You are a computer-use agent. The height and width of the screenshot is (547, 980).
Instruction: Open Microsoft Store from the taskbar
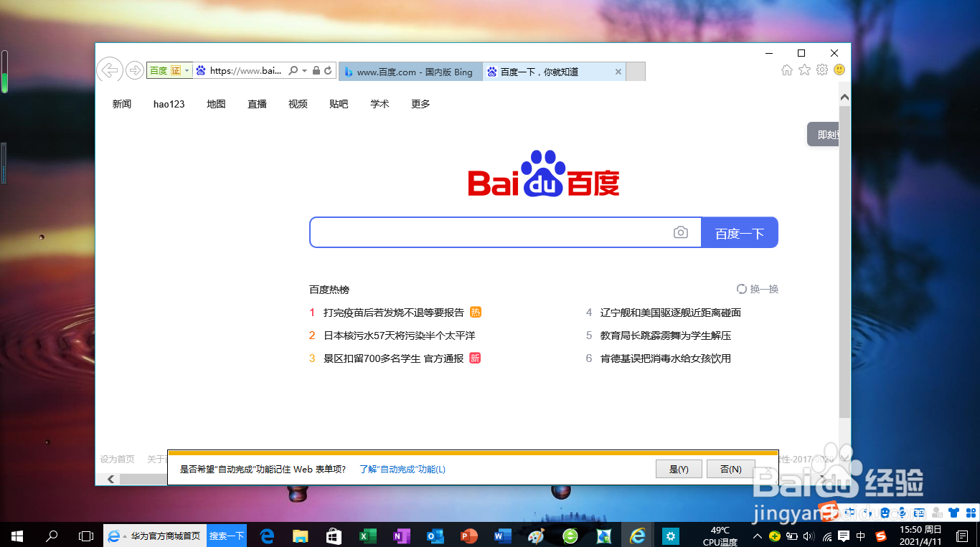coord(334,536)
